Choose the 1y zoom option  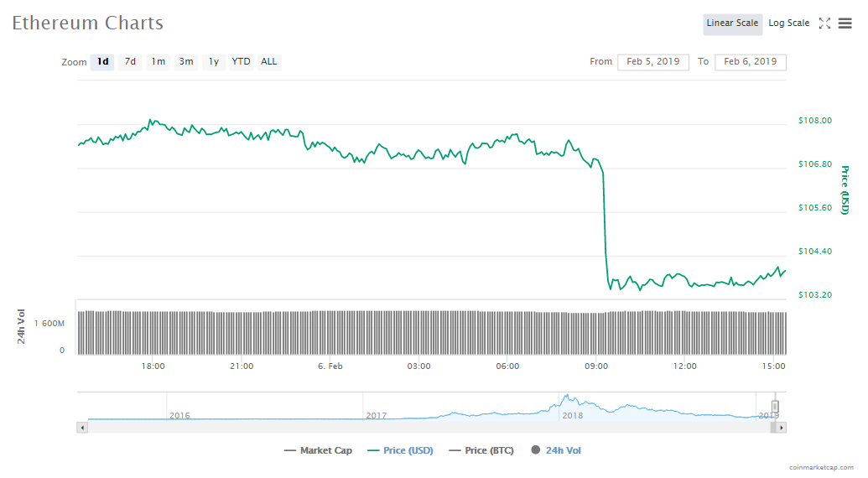click(x=213, y=62)
